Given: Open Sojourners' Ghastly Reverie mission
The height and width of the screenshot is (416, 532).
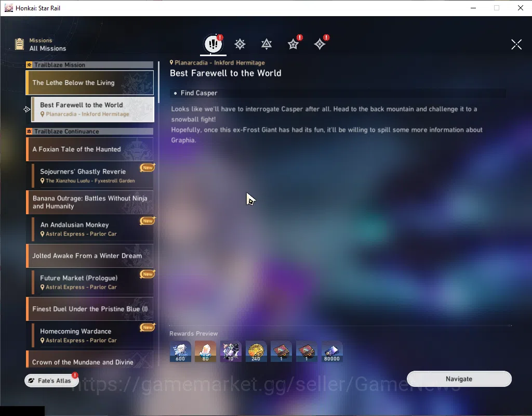Looking at the screenshot, I should [92, 176].
